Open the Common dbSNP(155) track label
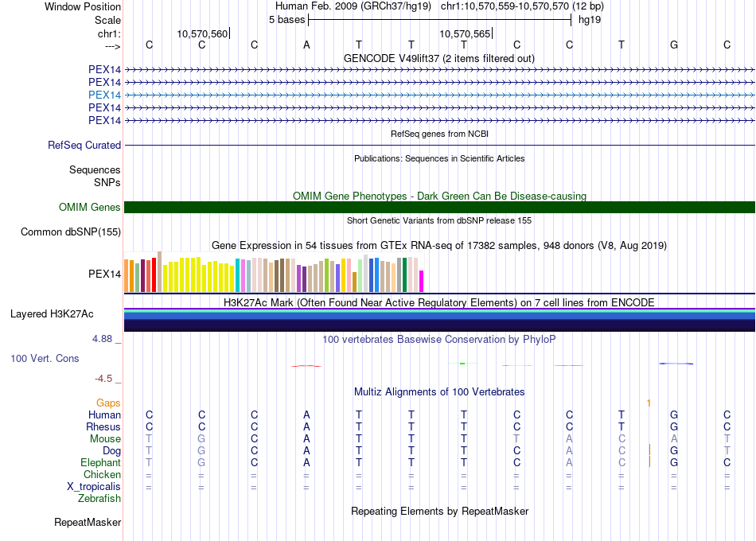This screenshot has height=541, width=756. (x=71, y=232)
